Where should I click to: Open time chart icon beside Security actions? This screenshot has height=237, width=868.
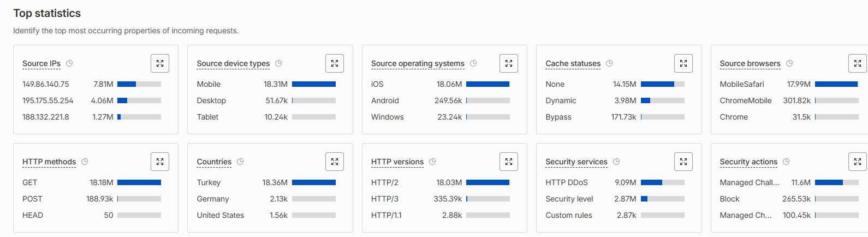[x=786, y=162]
